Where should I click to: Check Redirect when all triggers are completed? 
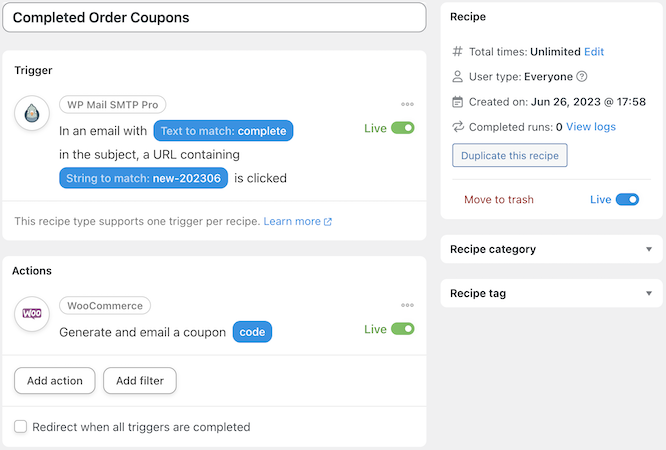click(20, 426)
